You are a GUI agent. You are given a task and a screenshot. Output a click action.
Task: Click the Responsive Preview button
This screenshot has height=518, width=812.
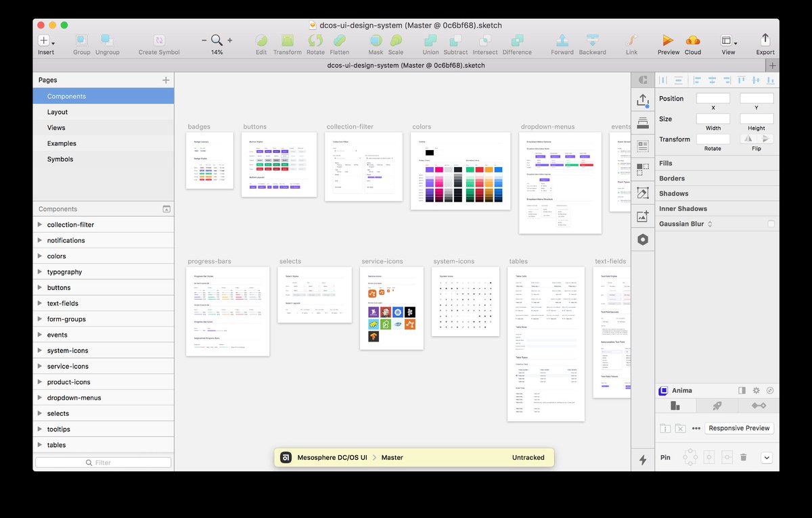[739, 428]
